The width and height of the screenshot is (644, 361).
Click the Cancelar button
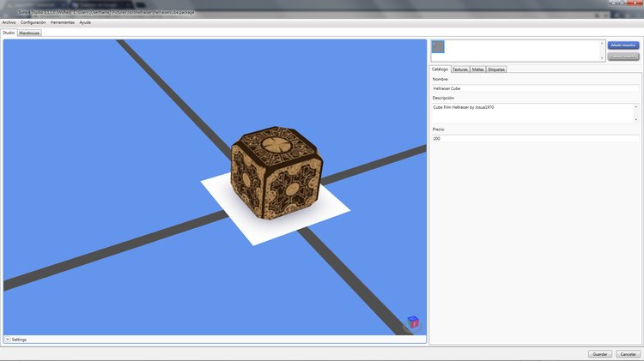(628, 354)
